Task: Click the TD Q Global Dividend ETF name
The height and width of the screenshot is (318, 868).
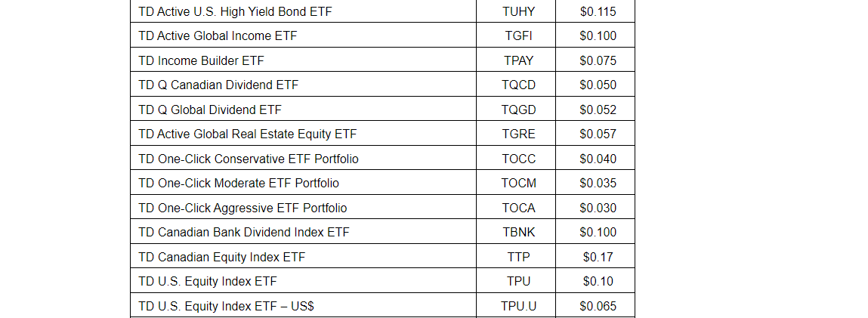Action: 210,110
